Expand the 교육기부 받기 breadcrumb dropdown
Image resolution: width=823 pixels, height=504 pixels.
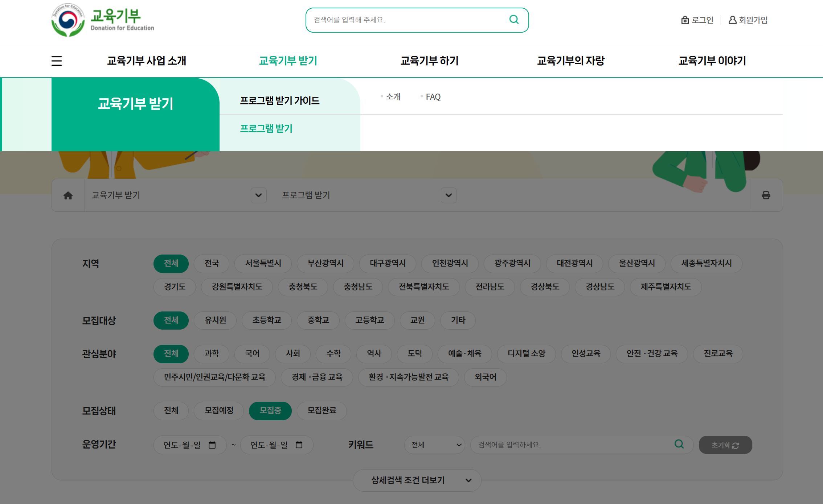coord(258,195)
